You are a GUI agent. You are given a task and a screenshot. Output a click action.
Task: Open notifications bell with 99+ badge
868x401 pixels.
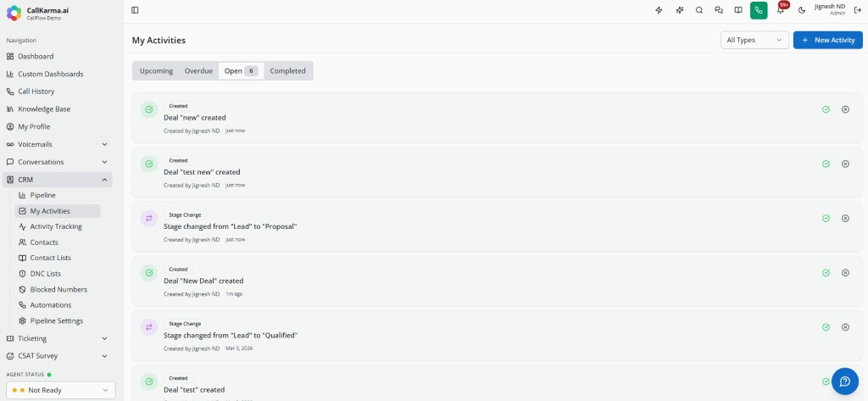click(x=781, y=10)
